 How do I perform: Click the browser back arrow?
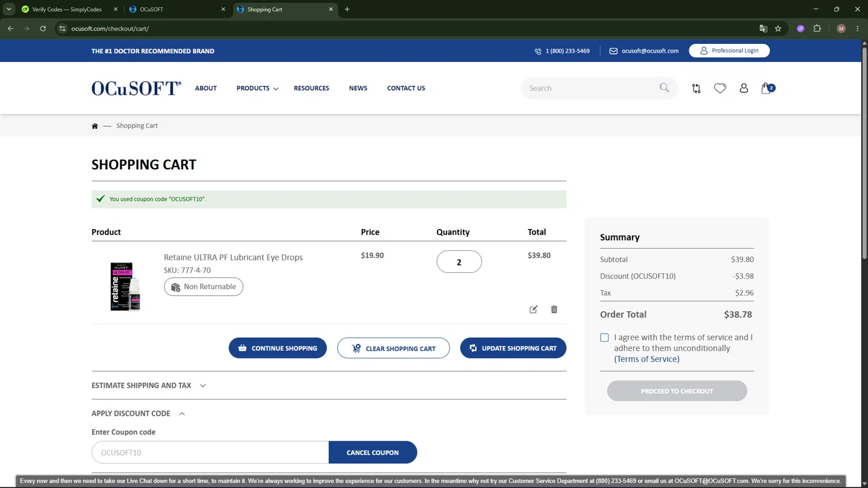(10, 28)
